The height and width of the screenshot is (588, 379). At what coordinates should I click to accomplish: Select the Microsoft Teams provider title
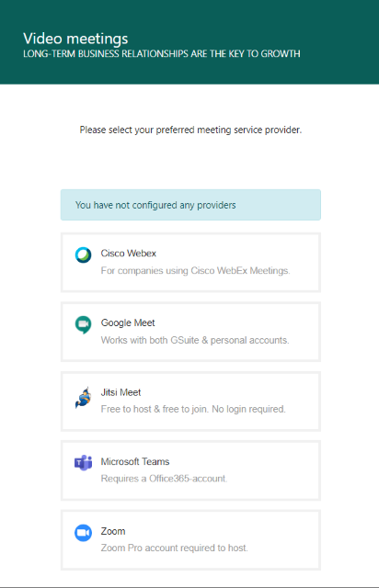click(x=135, y=461)
